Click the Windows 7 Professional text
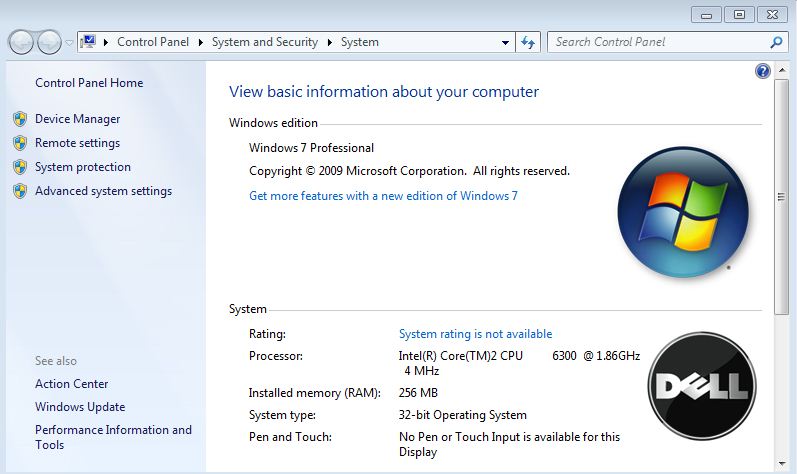This screenshot has height=474, width=797. 311,148
